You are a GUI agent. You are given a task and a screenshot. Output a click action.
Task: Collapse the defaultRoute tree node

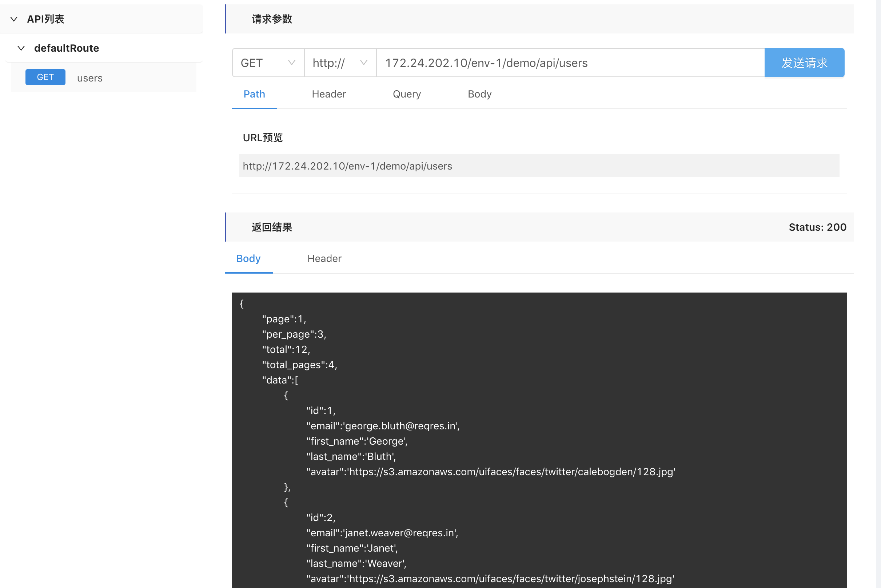click(x=21, y=48)
